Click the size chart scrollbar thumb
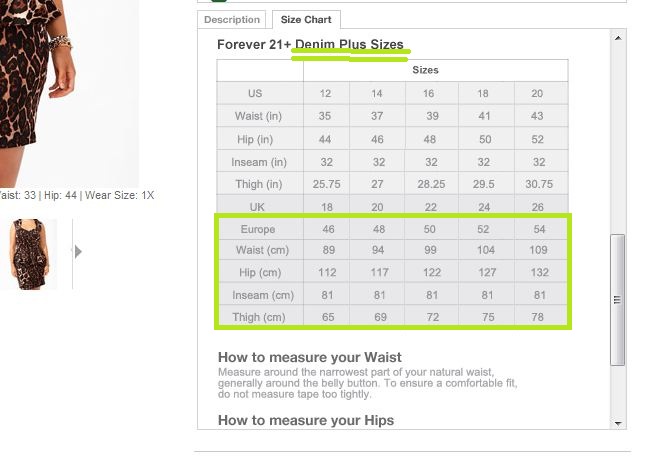651x463 pixels. 618,300
